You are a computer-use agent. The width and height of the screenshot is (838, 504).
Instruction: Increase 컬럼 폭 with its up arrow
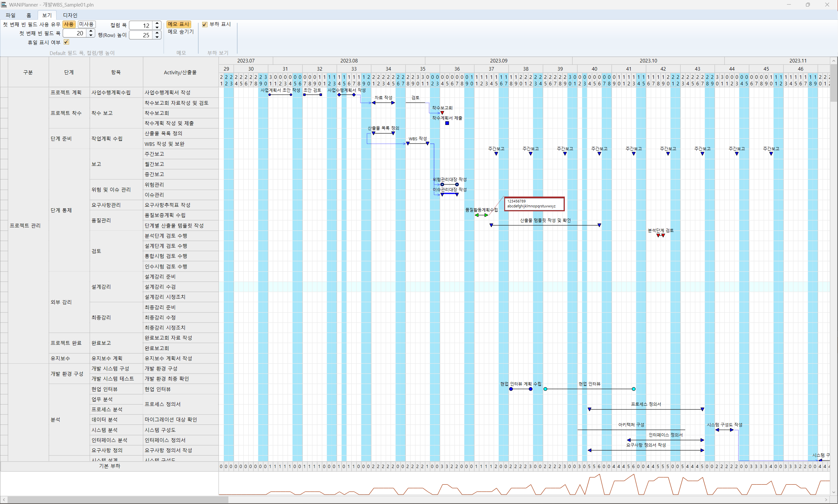coord(157,23)
